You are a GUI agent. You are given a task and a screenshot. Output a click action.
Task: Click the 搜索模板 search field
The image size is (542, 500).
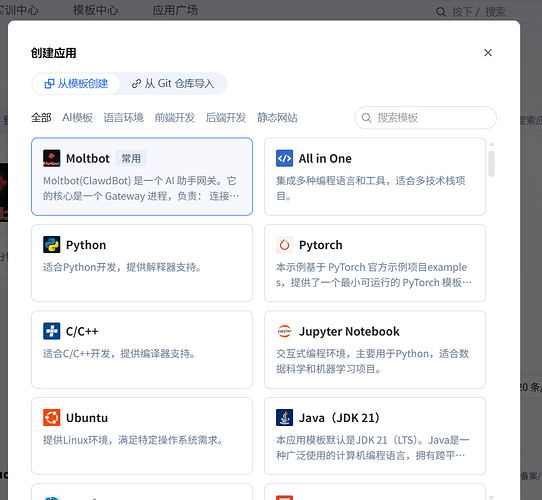coord(426,118)
